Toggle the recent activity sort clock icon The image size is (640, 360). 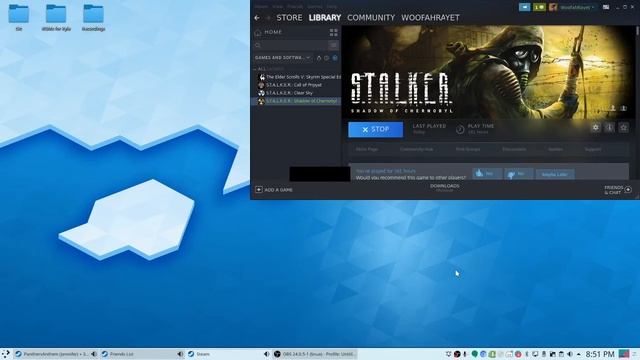coord(327,58)
